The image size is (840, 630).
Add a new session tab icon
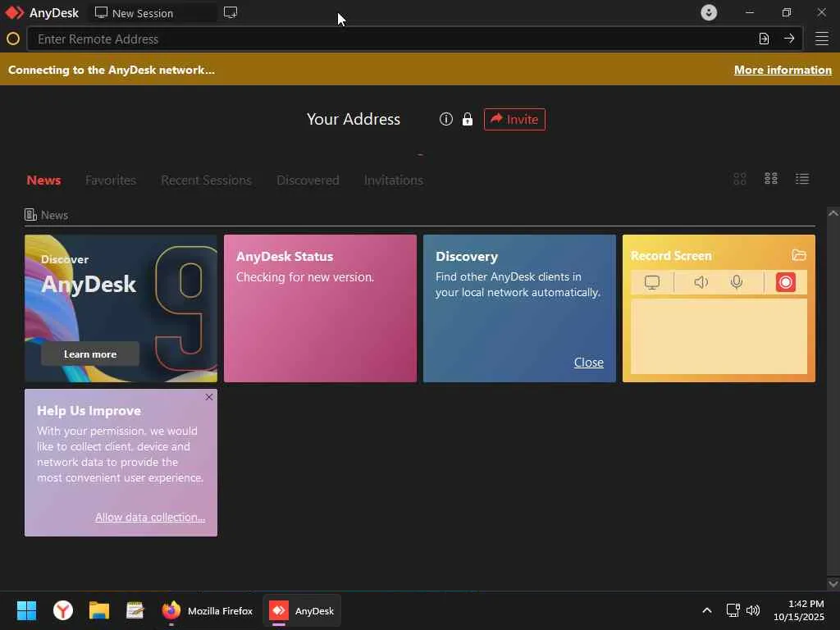click(231, 13)
